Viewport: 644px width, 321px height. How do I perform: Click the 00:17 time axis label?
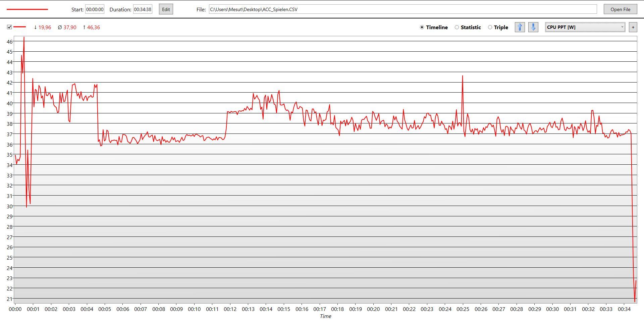click(x=320, y=309)
